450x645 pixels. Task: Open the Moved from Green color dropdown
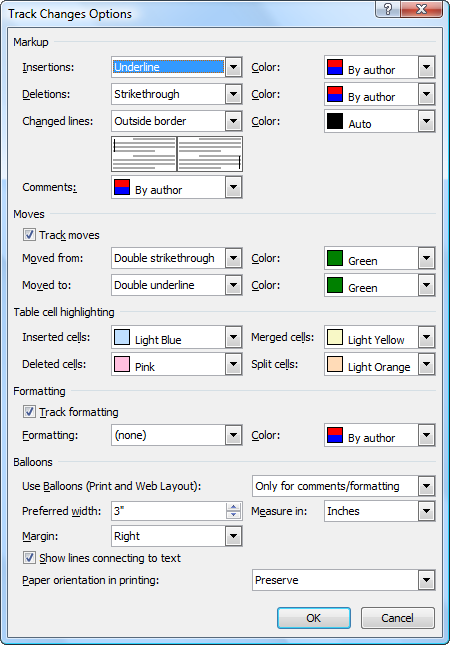[x=427, y=258]
